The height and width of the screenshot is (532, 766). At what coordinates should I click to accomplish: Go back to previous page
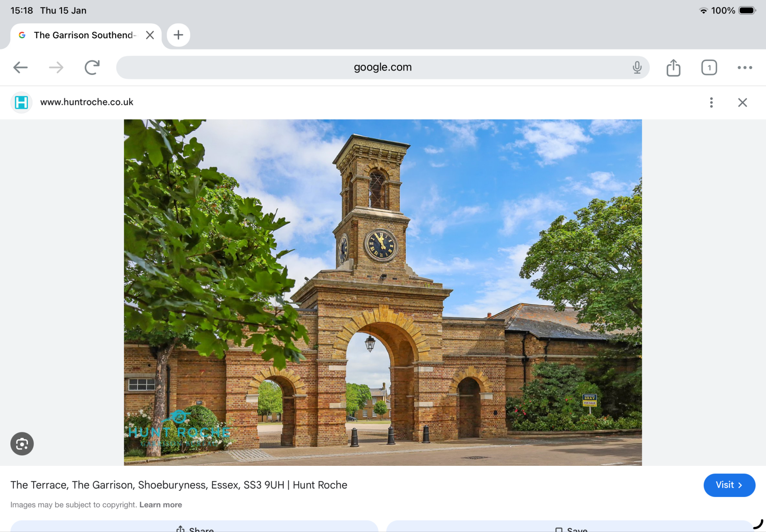[x=20, y=67]
